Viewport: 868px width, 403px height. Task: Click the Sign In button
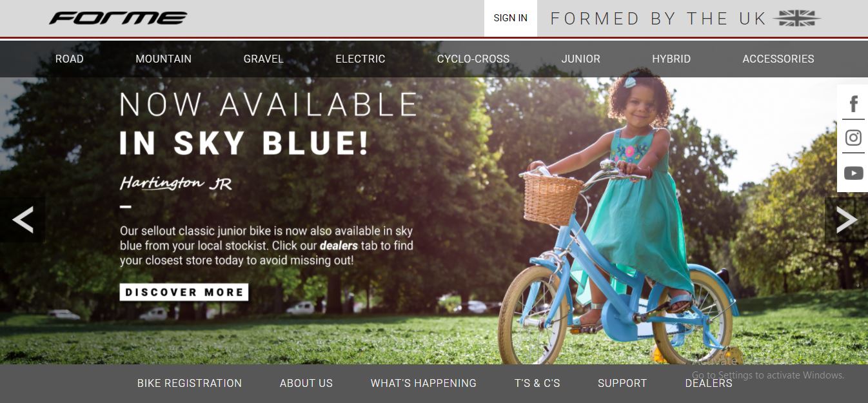510,18
